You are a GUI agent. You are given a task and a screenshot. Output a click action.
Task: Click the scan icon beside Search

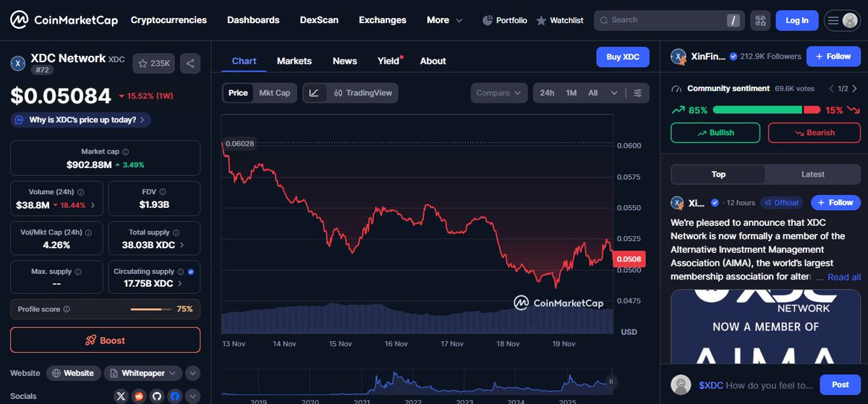(759, 20)
